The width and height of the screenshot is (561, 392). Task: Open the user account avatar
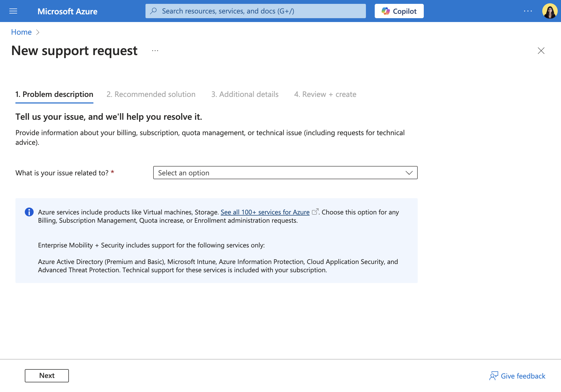click(x=550, y=11)
